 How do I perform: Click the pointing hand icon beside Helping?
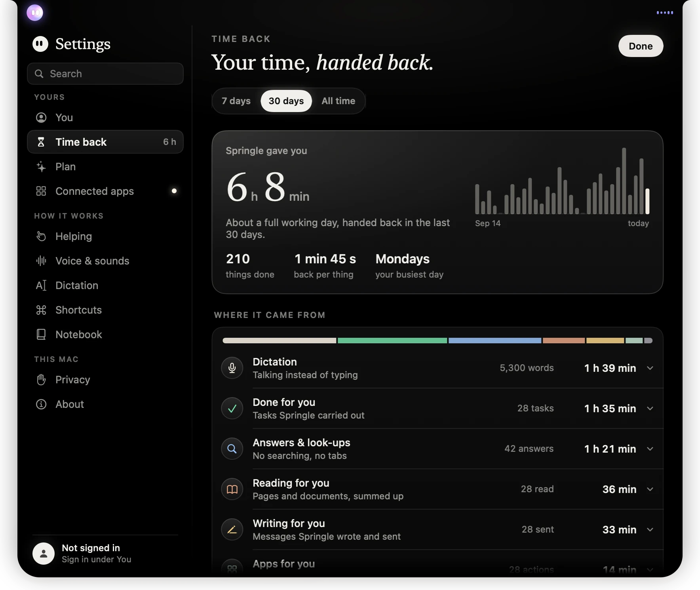(41, 236)
